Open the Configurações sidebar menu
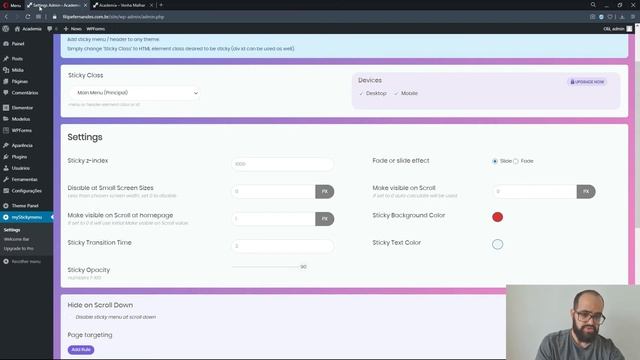The image size is (640, 360). (27, 191)
